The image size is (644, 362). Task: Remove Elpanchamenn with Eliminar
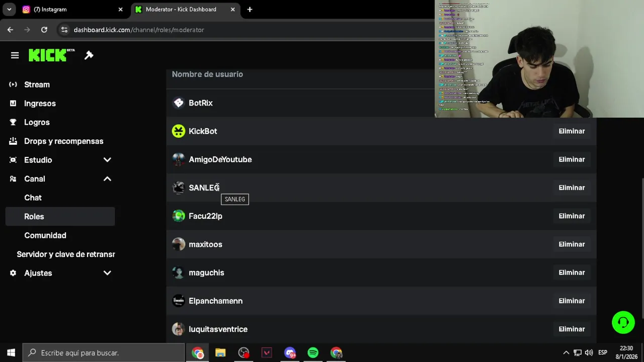click(x=572, y=301)
